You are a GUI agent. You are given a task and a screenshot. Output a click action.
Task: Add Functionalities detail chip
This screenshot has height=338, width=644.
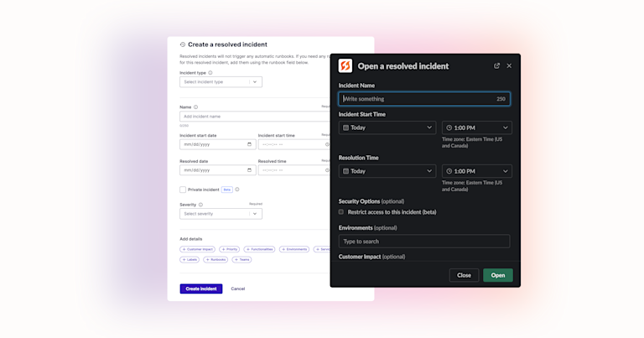(x=260, y=249)
